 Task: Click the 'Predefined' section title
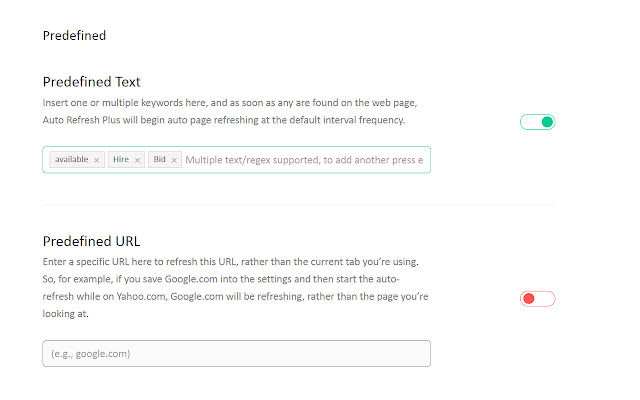point(74,36)
